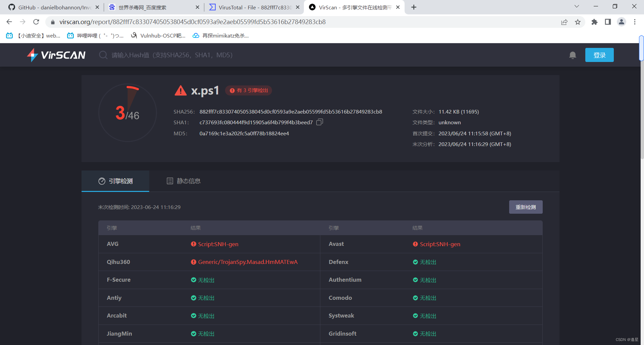This screenshot has height=345, width=644.
Task: Close the Baidu search tab
Action: [197, 7]
